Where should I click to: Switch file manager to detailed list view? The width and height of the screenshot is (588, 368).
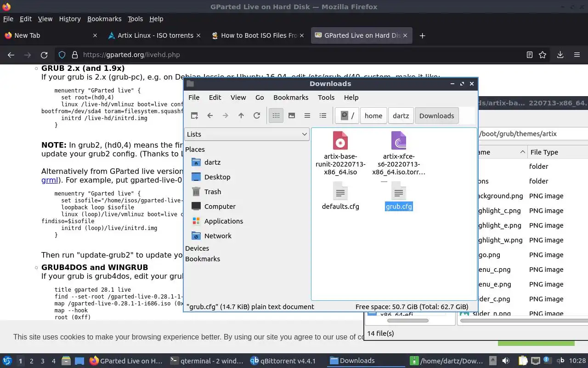coord(323,115)
